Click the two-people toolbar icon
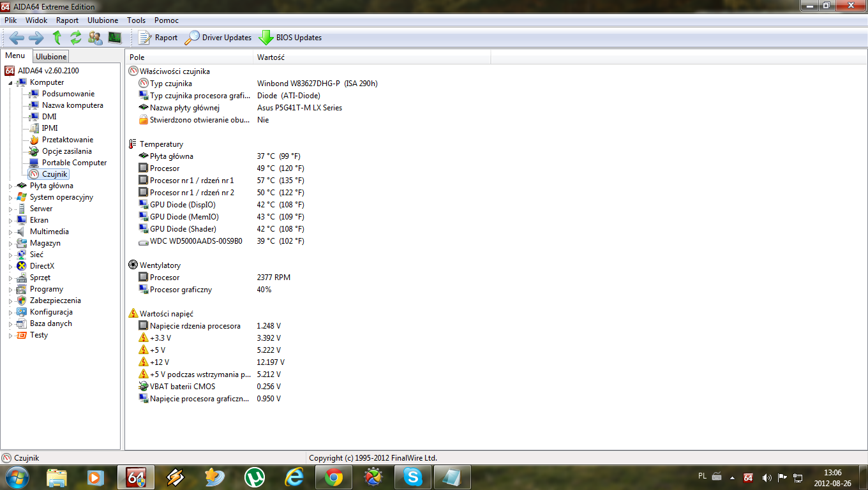This screenshot has height=490, width=868. (95, 38)
